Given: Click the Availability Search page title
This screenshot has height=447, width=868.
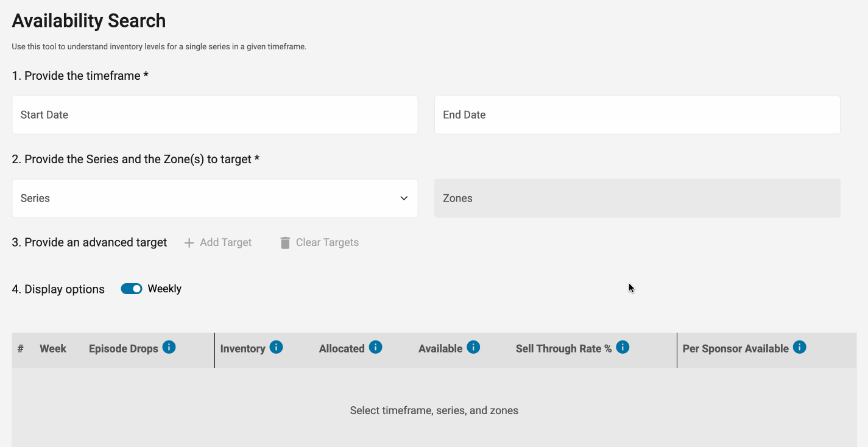Looking at the screenshot, I should coord(89,21).
